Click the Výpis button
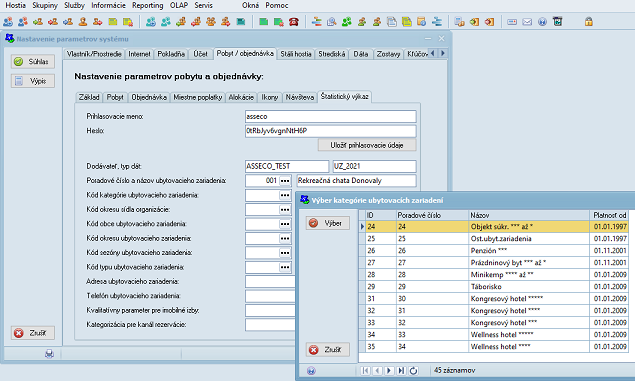The width and height of the screenshot is (635, 381). pos(33,81)
